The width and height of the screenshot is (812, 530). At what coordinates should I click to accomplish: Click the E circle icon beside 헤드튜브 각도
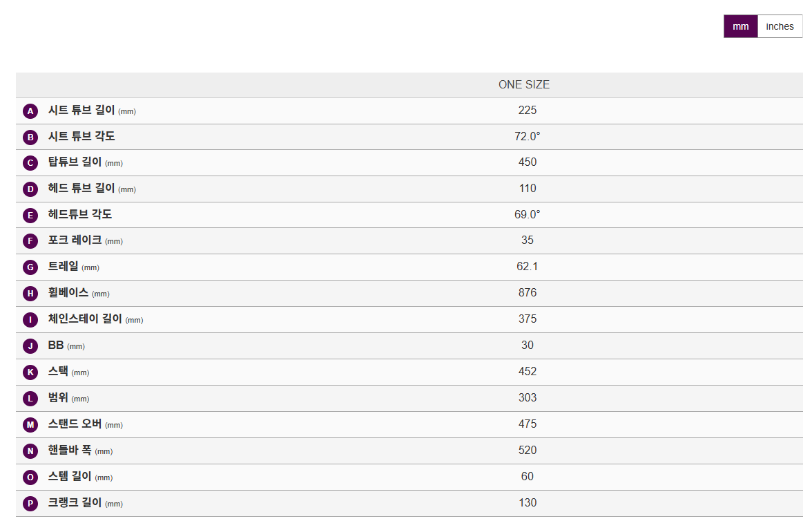[30, 216]
